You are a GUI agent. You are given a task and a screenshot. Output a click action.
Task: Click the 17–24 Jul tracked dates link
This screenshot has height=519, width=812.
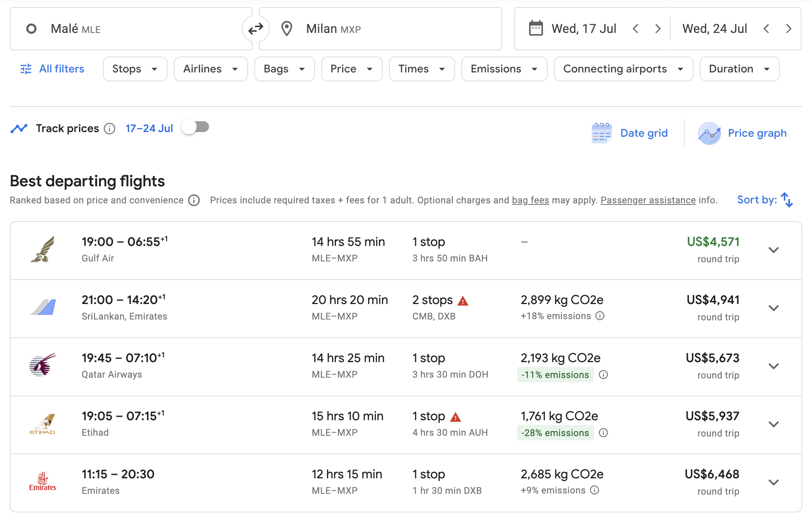pyautogui.click(x=149, y=129)
